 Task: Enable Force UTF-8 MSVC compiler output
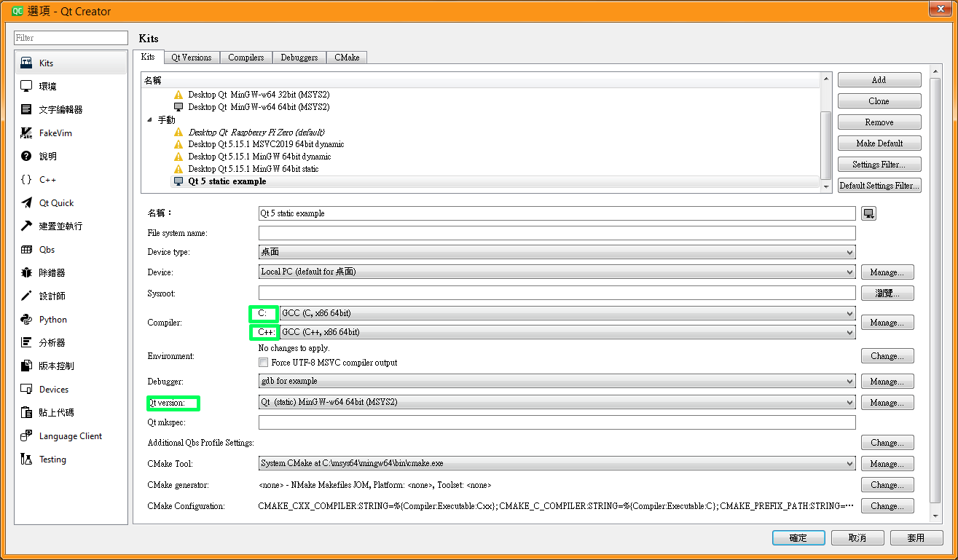point(264,363)
